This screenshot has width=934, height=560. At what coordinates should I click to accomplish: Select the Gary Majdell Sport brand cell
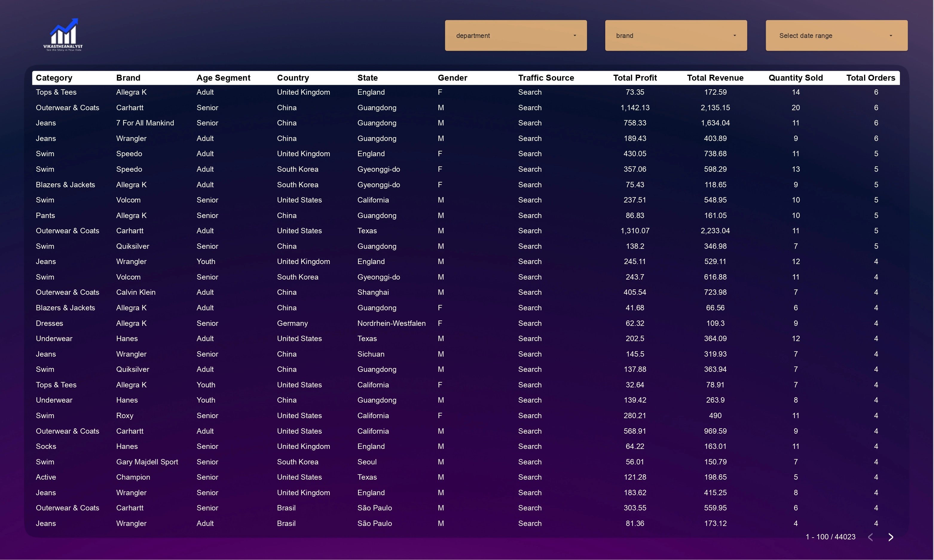[147, 462]
